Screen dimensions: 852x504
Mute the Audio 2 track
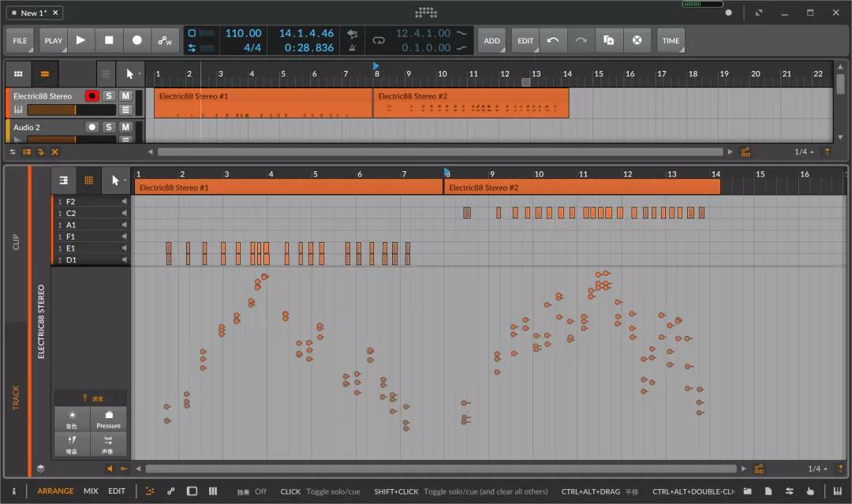[x=125, y=127]
